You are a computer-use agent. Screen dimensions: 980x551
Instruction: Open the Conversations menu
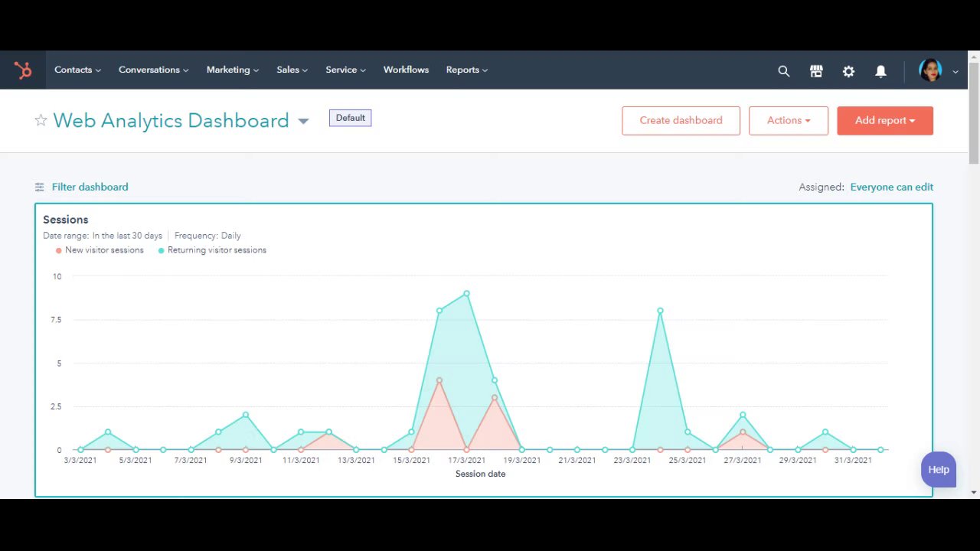click(x=153, y=70)
